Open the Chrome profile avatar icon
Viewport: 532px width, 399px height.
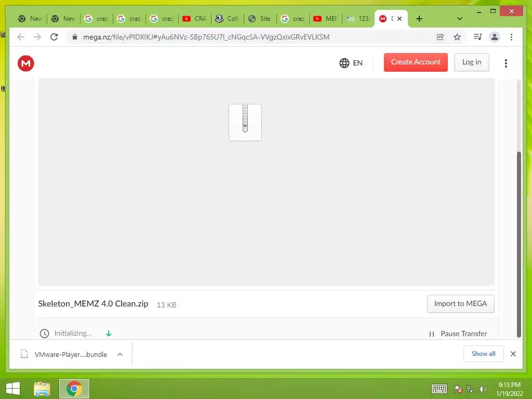(x=495, y=37)
